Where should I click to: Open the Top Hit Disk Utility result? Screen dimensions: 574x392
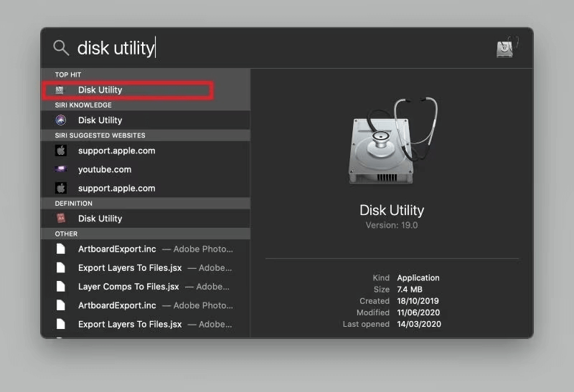pyautogui.click(x=100, y=90)
